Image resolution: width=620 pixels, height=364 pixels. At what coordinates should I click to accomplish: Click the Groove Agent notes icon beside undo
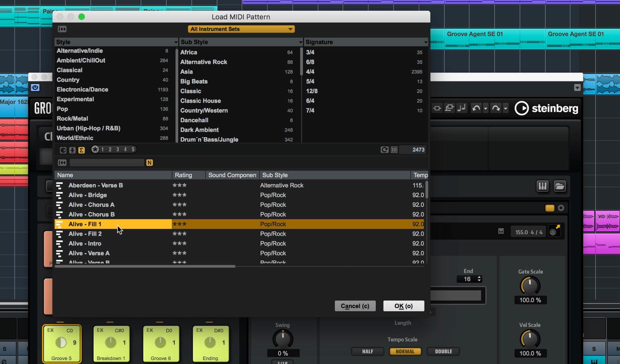coord(462,108)
